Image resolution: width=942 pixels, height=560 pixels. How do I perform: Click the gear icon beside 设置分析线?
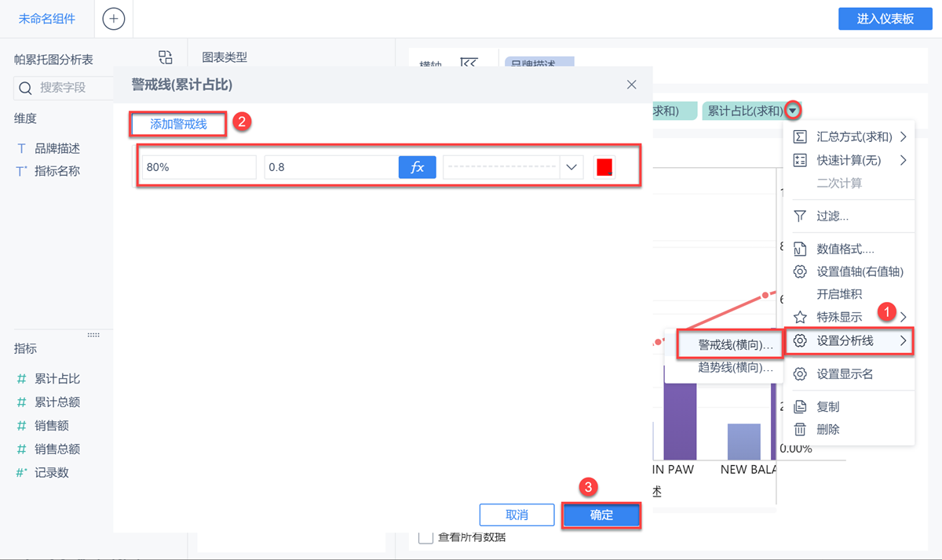800,340
